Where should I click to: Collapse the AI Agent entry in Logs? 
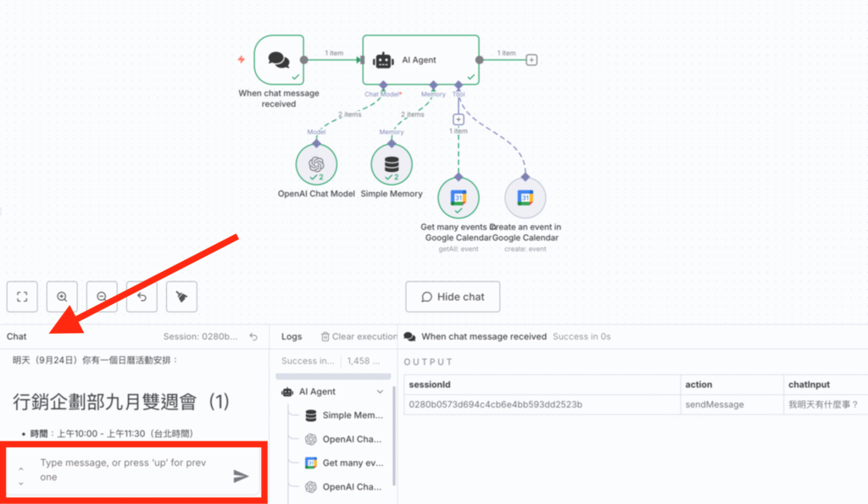point(380,392)
